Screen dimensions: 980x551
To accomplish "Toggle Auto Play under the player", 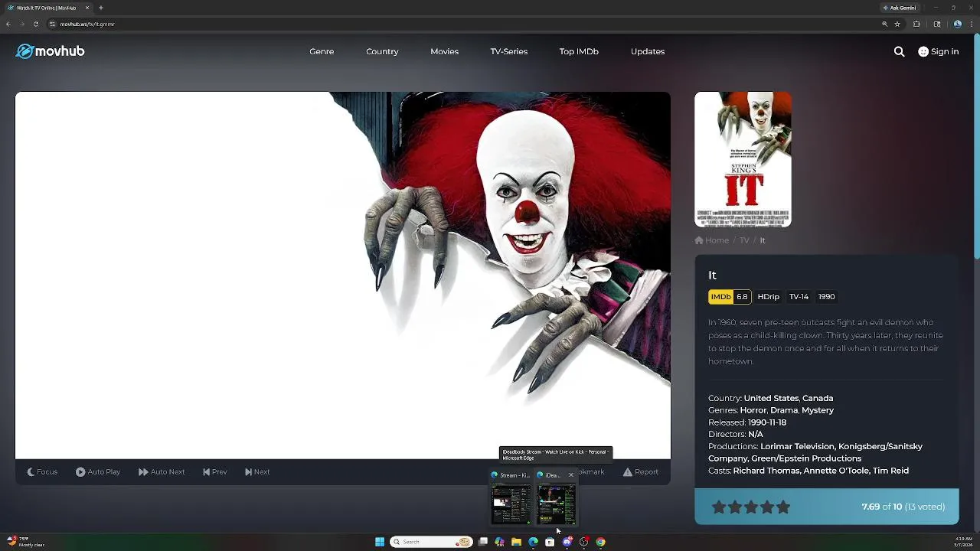I will (97, 472).
